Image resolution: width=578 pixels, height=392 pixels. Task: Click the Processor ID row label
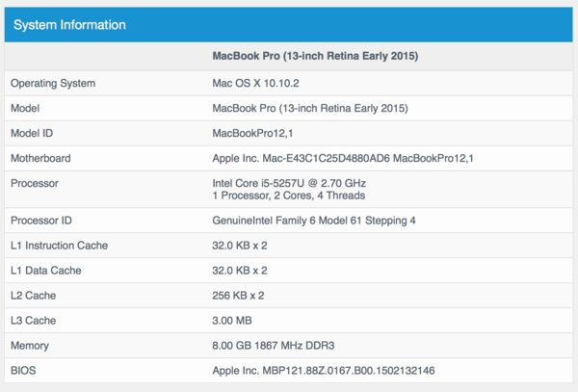[43, 221]
